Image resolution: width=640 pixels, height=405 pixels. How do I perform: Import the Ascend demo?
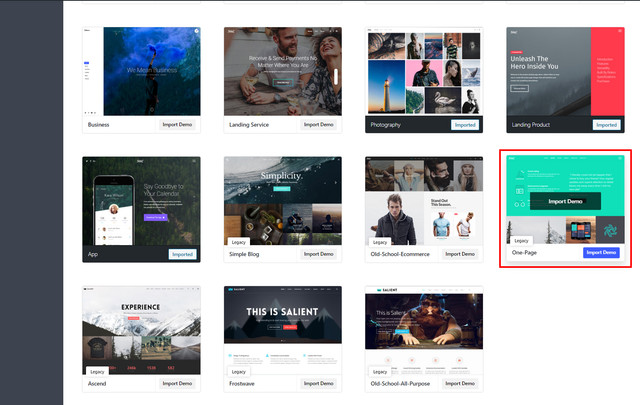177,383
